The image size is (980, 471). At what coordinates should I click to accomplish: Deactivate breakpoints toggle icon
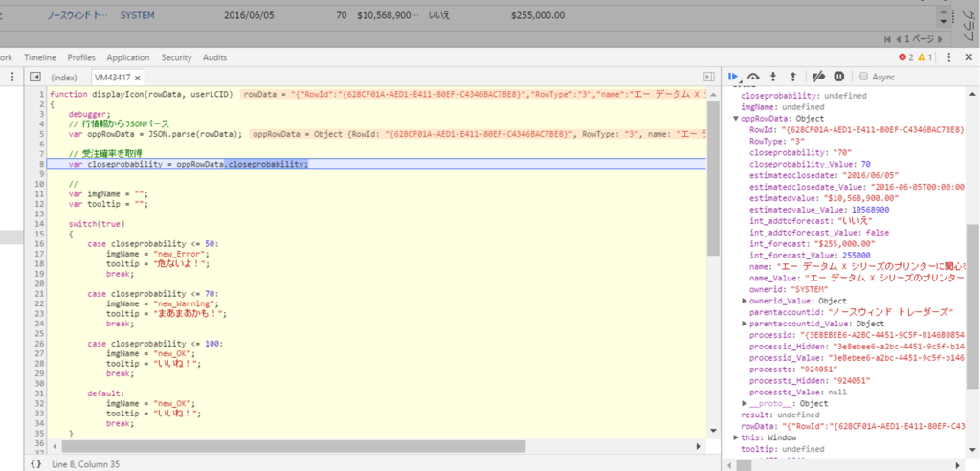click(x=818, y=77)
